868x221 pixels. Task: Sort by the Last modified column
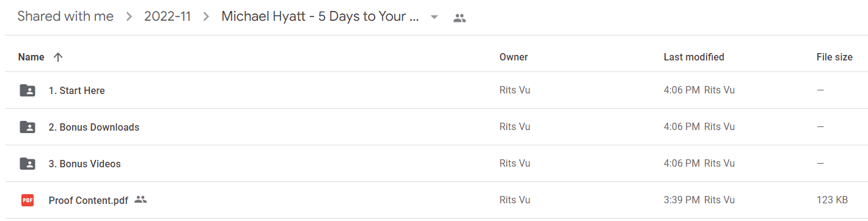(x=694, y=57)
